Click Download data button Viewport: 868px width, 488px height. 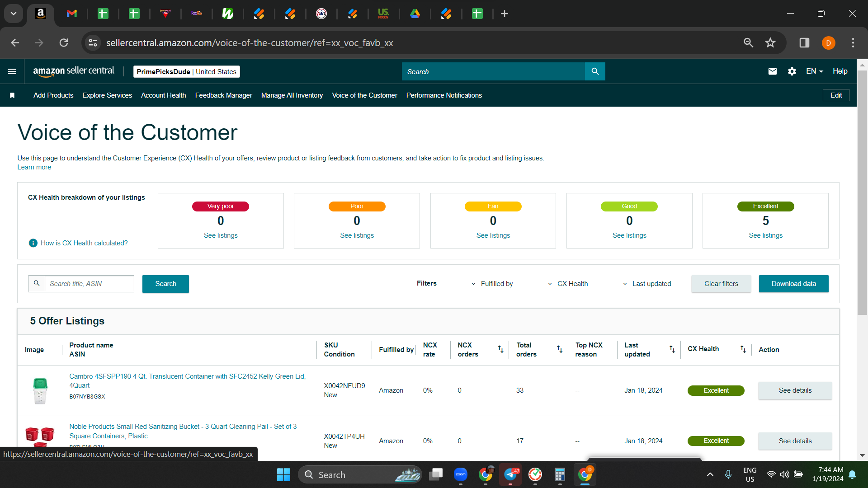(793, 284)
